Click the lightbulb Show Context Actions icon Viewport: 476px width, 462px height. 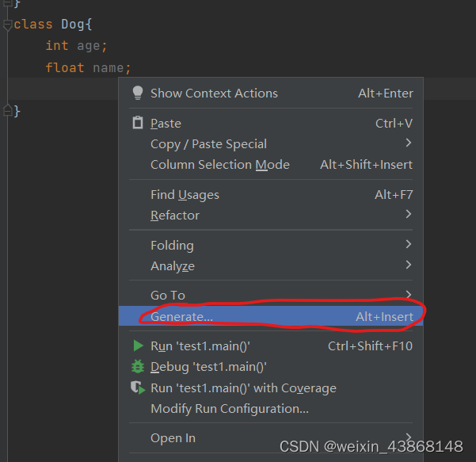tap(138, 93)
